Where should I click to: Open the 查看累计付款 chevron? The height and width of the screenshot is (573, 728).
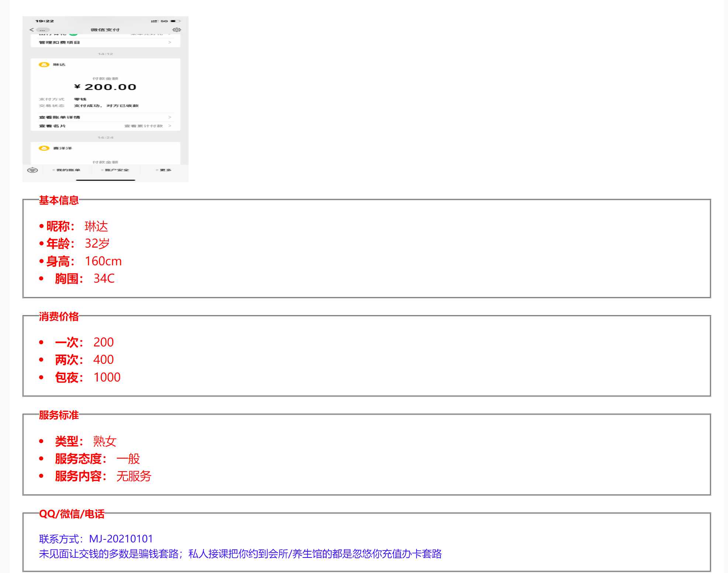pyautogui.click(x=170, y=126)
